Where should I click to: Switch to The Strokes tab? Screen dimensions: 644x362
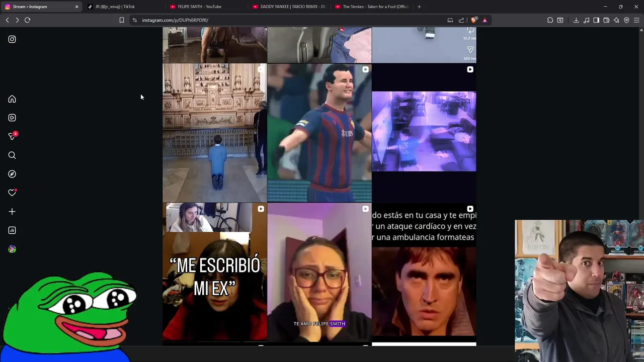click(371, 7)
